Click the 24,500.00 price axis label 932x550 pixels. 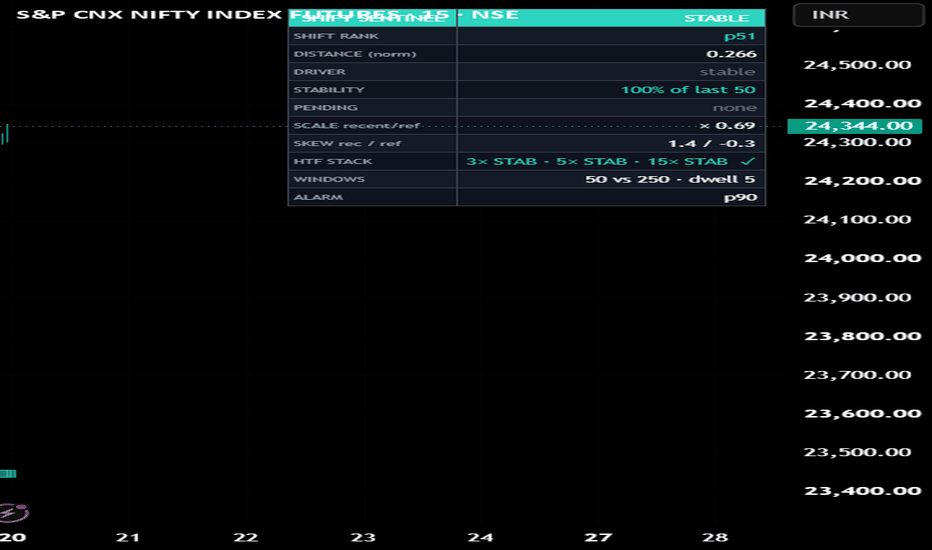coord(857,65)
